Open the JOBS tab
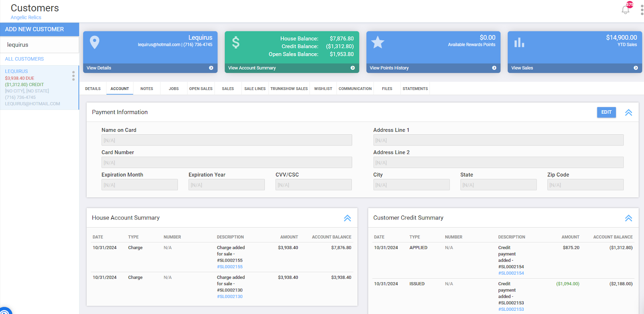 click(x=174, y=89)
